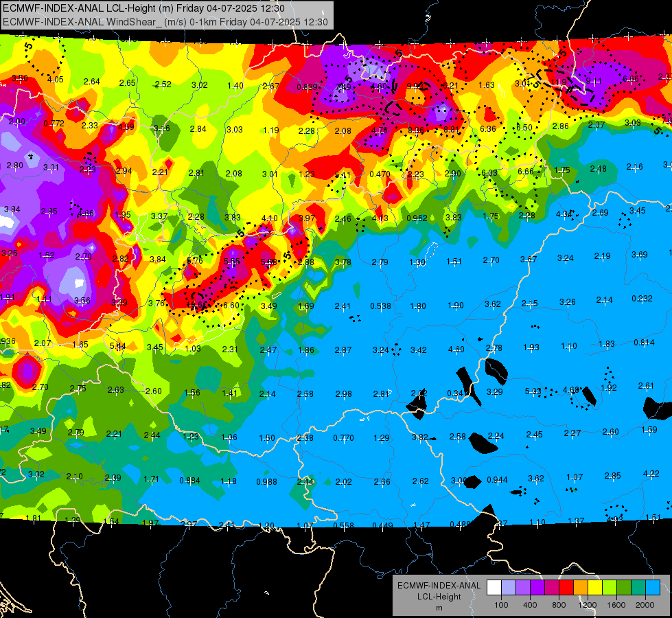Click the legend tick label 1200
The image size is (672, 618).
click(587, 605)
